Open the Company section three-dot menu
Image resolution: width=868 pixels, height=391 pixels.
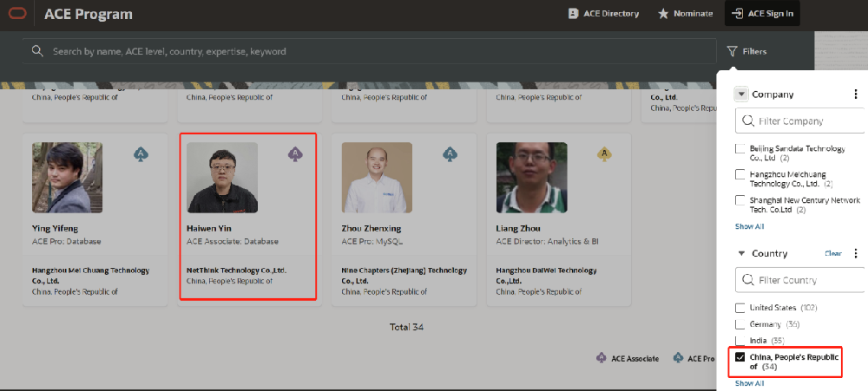[x=856, y=94]
